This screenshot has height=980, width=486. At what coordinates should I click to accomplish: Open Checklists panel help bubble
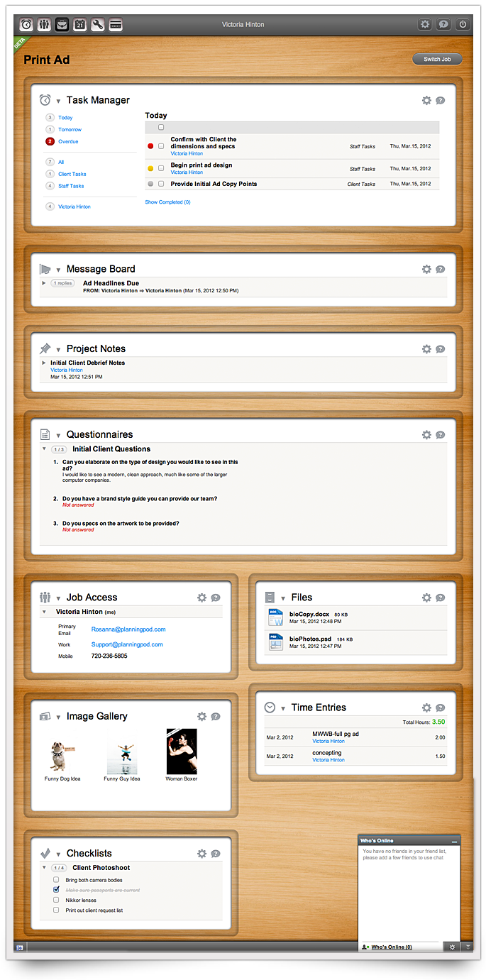(216, 854)
